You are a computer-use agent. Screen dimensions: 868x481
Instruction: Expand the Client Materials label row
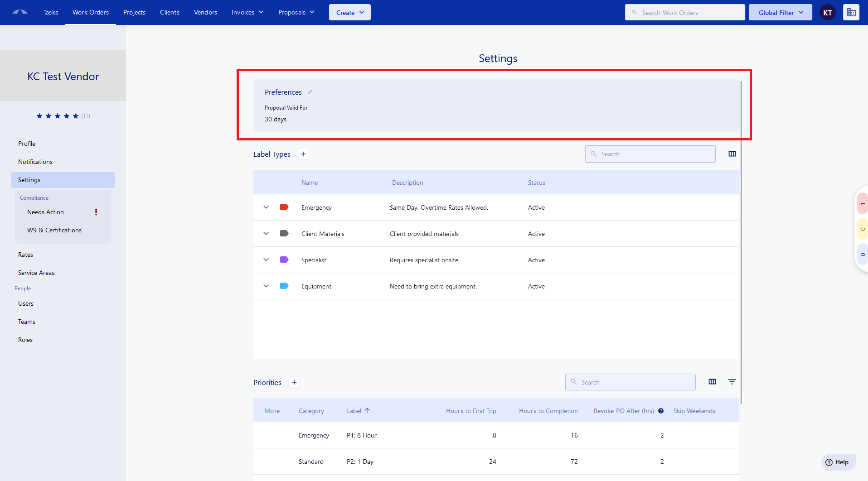click(x=266, y=233)
